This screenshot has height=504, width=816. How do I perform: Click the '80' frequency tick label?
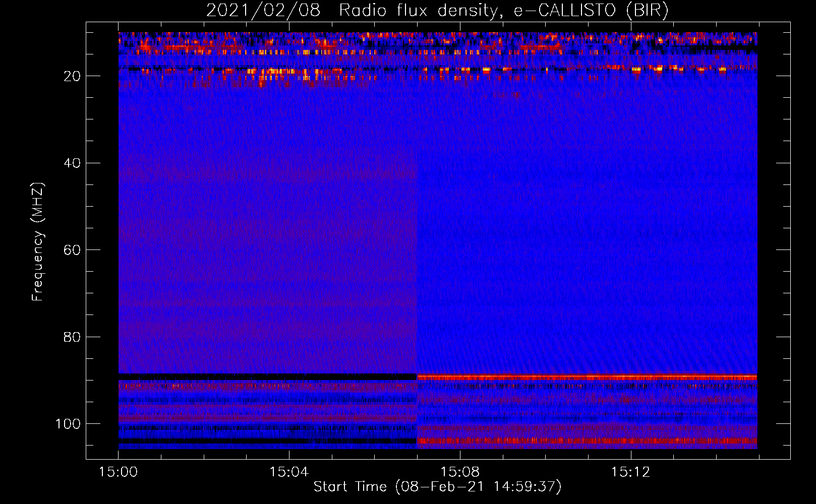72,337
